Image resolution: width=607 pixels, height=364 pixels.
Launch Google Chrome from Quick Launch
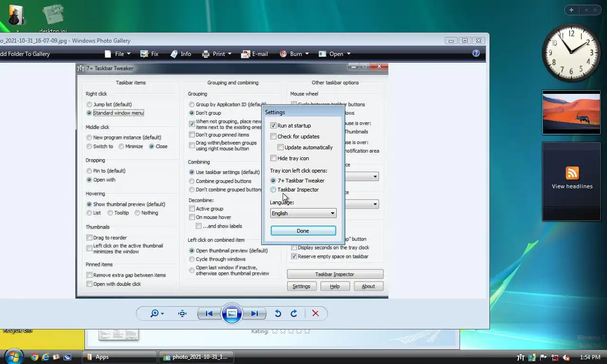tap(35, 357)
